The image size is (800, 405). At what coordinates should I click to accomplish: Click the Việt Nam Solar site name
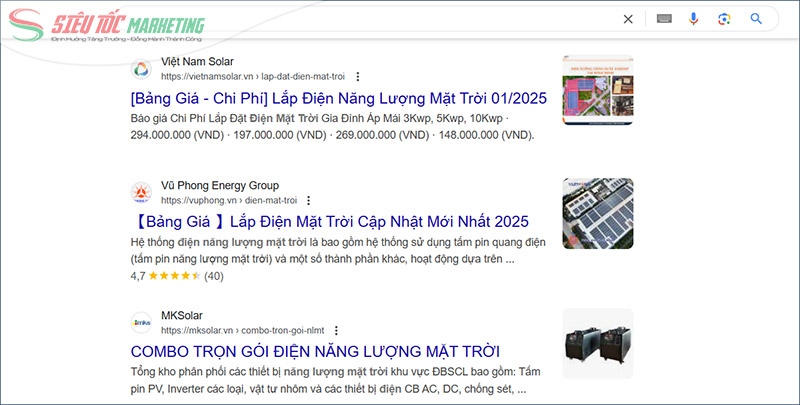[197, 62]
